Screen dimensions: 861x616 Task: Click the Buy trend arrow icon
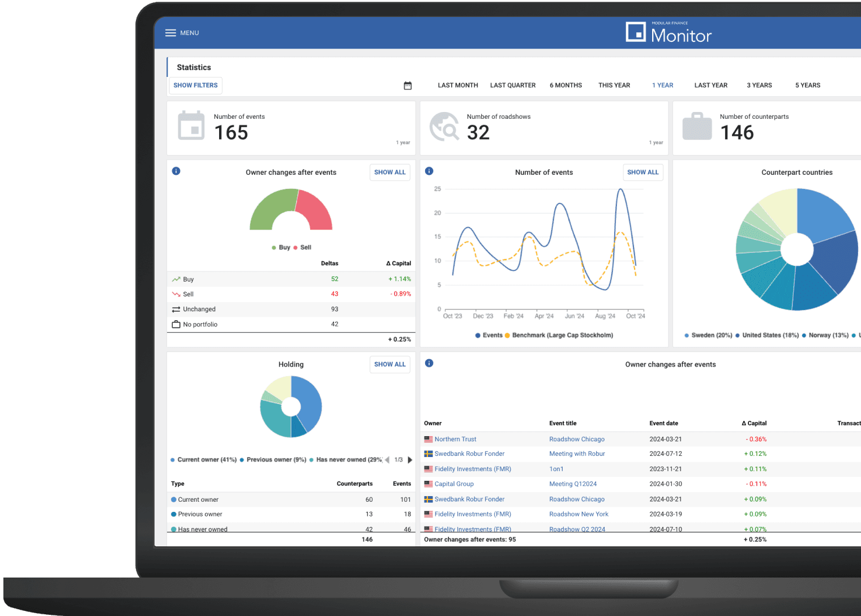[x=175, y=278]
